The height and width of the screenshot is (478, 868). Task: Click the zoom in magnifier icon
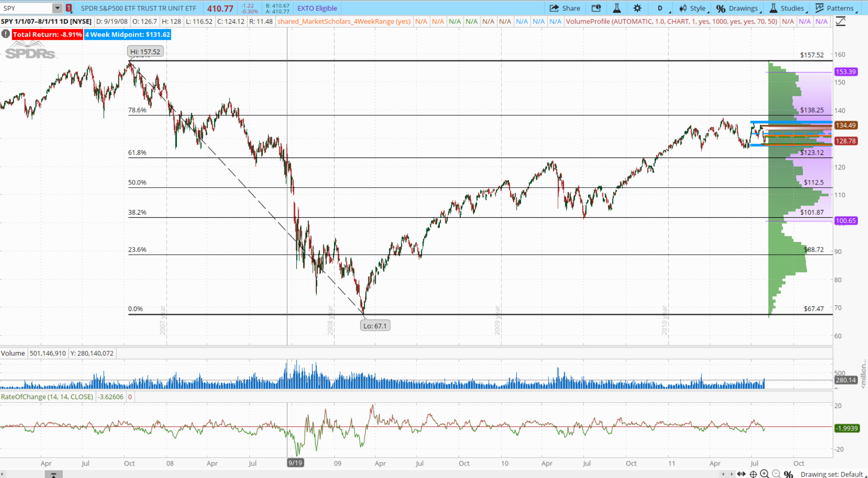click(x=765, y=474)
